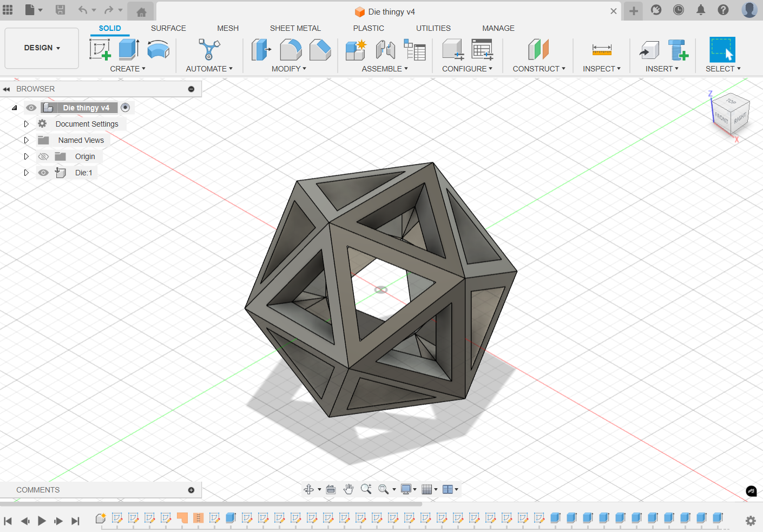Switch to the PLASTIC tab
This screenshot has width=763, height=532.
pos(369,28)
